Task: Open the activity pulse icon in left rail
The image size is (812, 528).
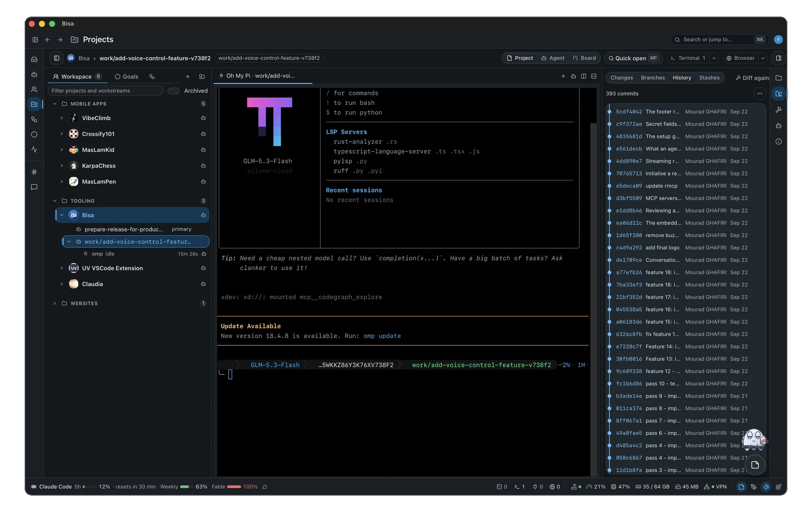Action: point(35,149)
